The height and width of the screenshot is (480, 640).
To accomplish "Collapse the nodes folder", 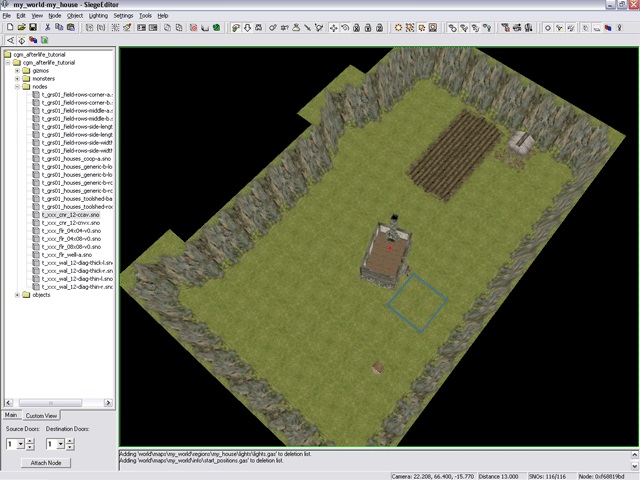I will coord(17,87).
